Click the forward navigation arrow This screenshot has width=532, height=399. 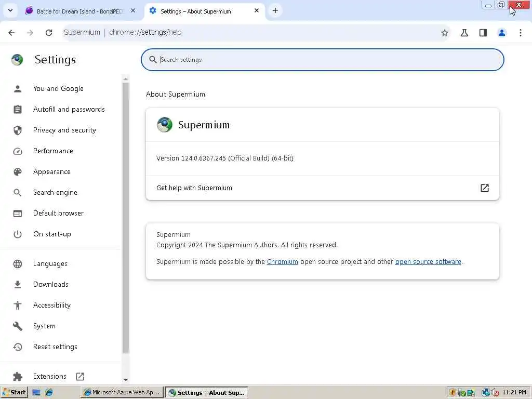(30, 33)
